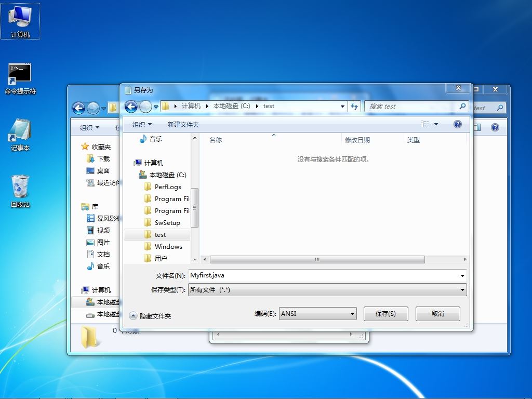Click the help icon in the Explorer window
Screen dimensions: 532x399
[495, 127]
